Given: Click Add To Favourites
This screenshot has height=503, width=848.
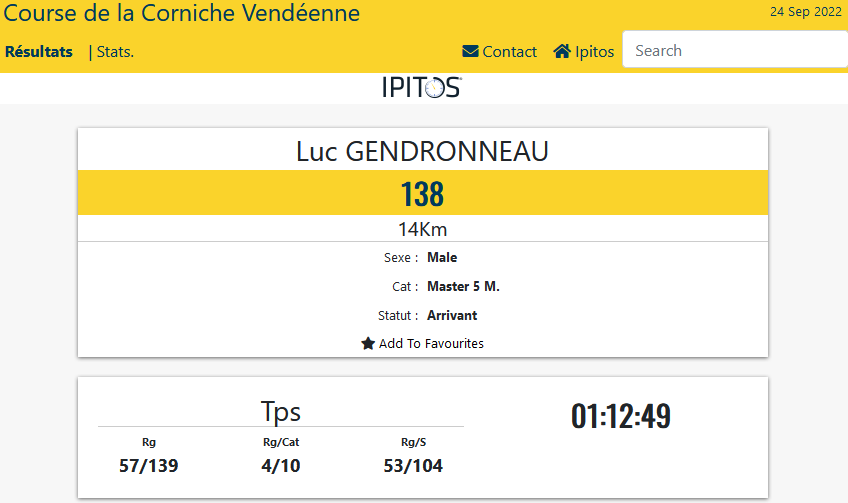Looking at the screenshot, I should click(x=422, y=343).
